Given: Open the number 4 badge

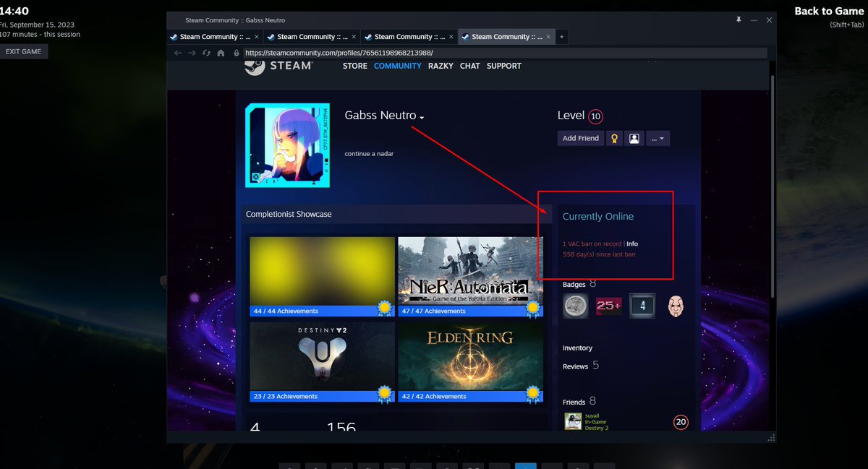Looking at the screenshot, I should pos(642,306).
